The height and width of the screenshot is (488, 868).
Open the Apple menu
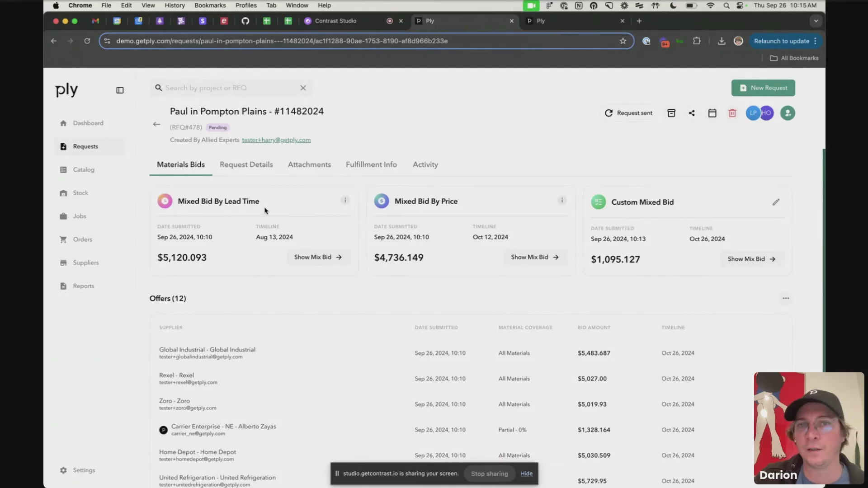click(56, 5)
